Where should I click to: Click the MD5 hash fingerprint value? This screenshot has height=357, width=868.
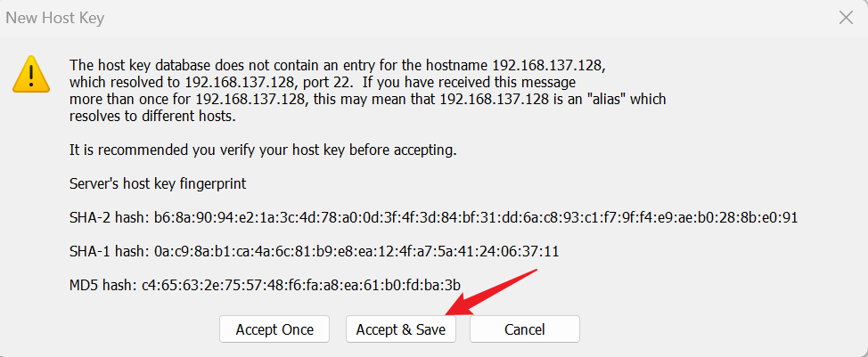300,285
